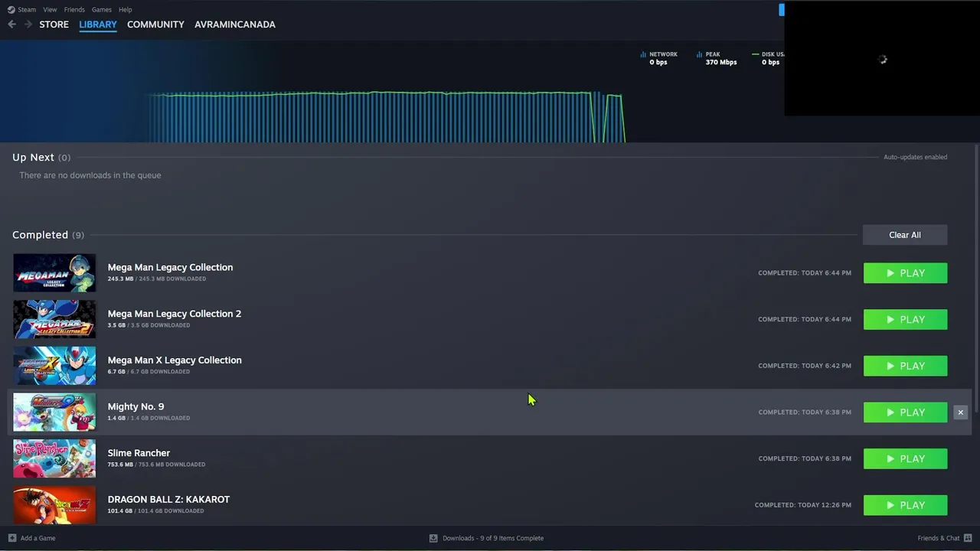Open Friends & Chat
Screen dimensions: 980x551
[939, 538]
